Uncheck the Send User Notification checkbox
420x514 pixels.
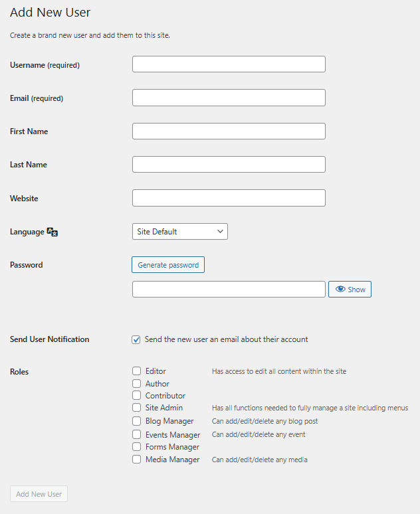click(136, 339)
